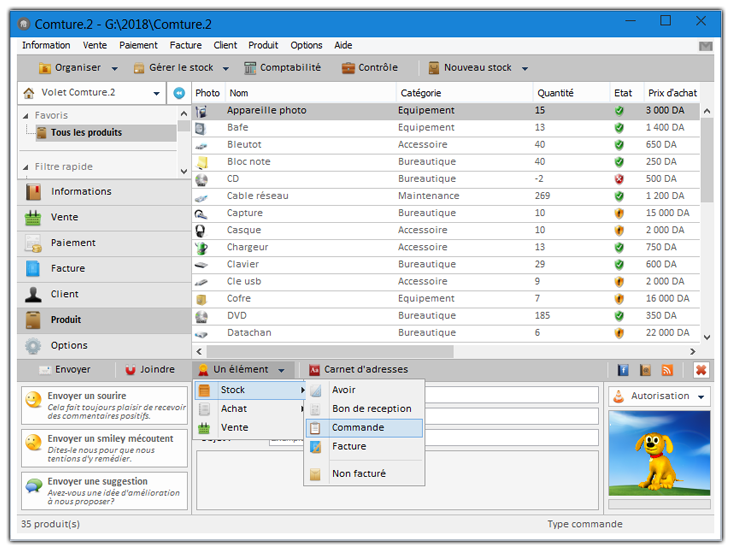Click the Facebook icon in bottom toolbar

point(623,370)
